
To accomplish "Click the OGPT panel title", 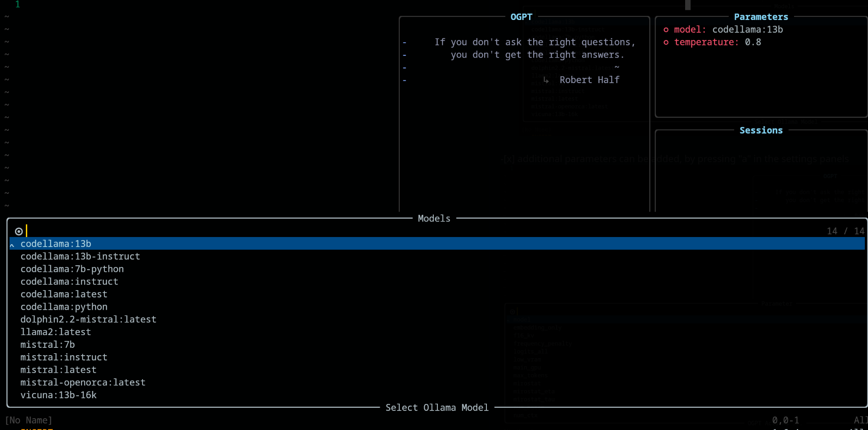I will [521, 17].
